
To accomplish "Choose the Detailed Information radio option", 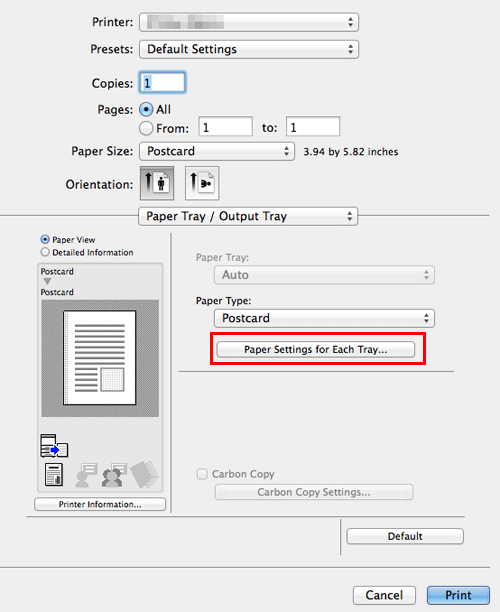I will [x=45, y=252].
